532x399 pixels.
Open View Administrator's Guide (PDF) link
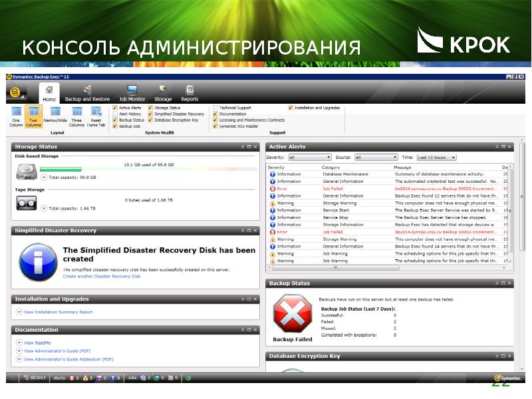pos(57,351)
